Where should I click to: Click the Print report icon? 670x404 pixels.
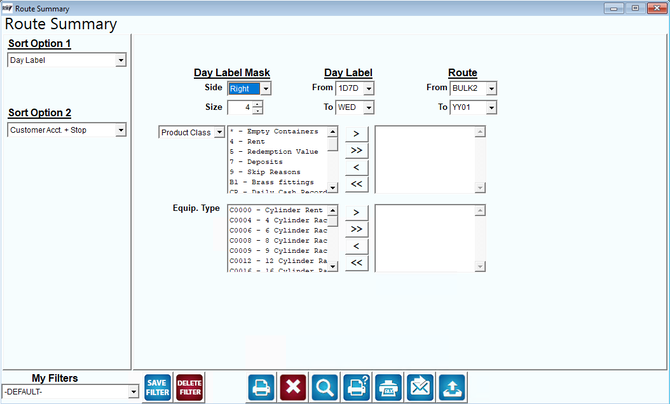261,387
